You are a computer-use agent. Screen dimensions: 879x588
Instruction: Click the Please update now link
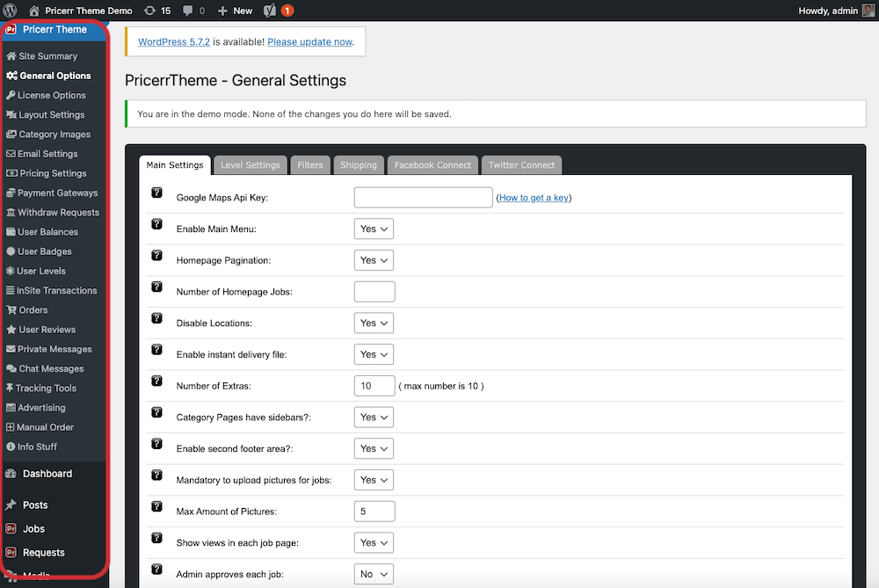pos(310,42)
